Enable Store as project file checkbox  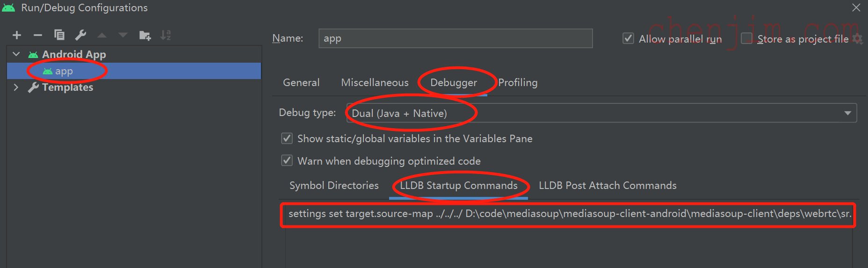[747, 38]
